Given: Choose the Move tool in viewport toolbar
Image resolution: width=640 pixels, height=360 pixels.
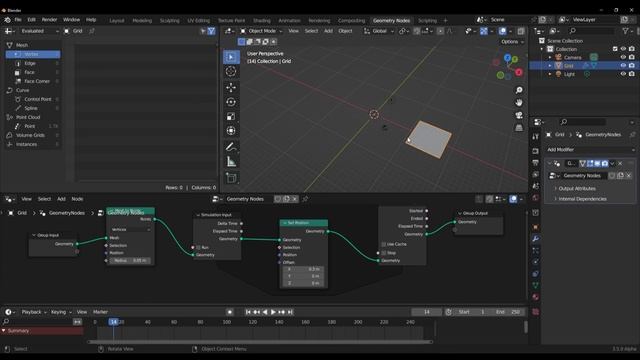Looking at the screenshot, I should (x=231, y=87).
